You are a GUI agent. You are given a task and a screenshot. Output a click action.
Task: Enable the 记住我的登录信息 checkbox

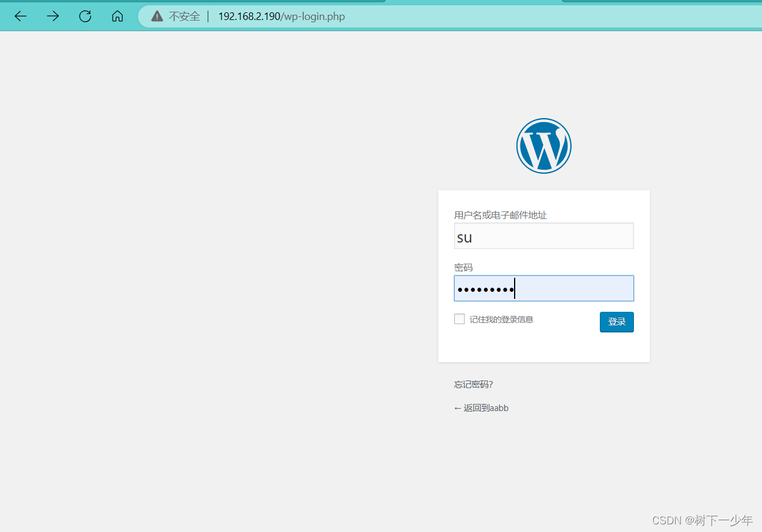click(459, 319)
